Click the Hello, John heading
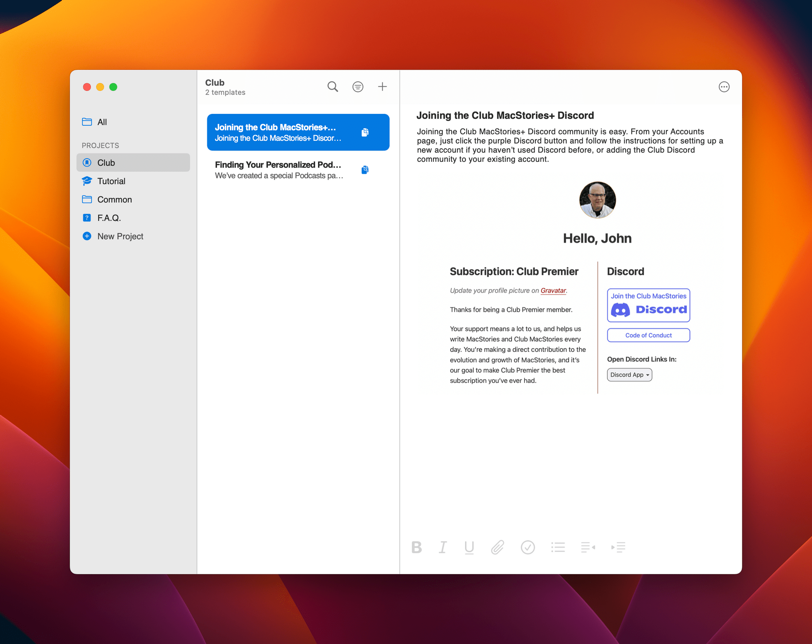The width and height of the screenshot is (812, 644). pyautogui.click(x=597, y=238)
